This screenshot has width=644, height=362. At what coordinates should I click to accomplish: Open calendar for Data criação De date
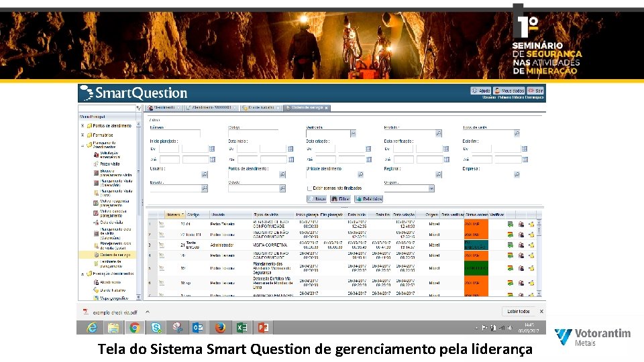368,149
